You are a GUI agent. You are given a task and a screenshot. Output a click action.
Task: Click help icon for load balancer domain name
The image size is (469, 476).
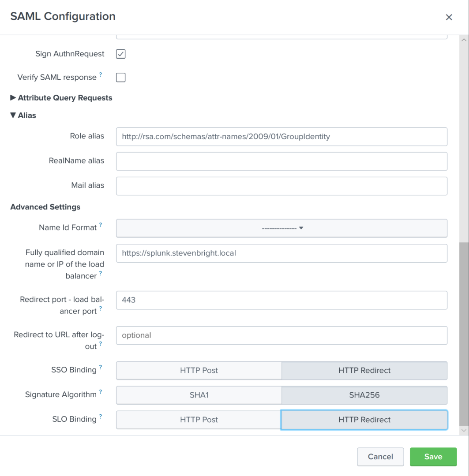(x=101, y=274)
